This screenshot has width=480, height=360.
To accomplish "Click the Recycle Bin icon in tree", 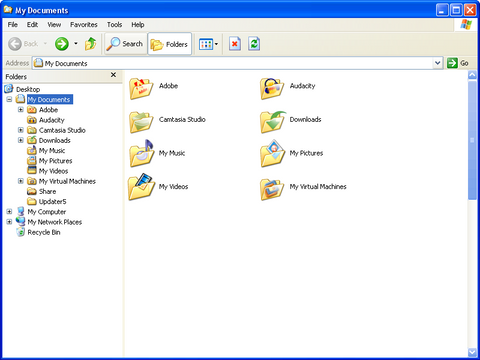I will click(21, 232).
